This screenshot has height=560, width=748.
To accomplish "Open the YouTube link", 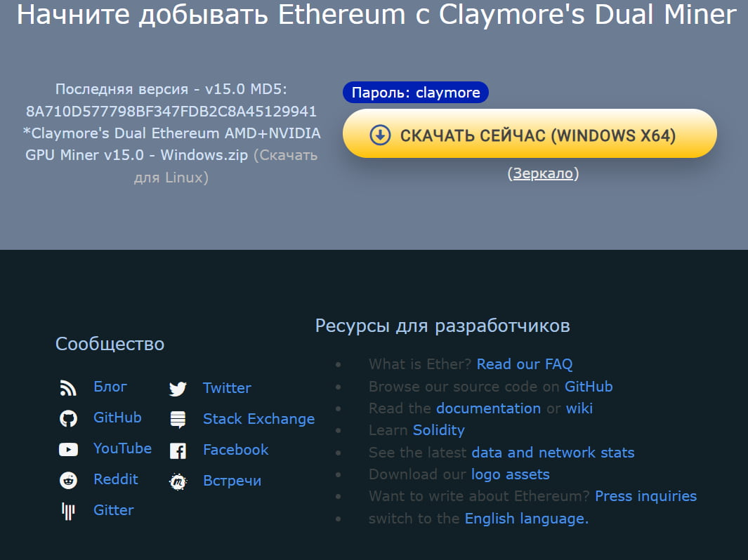I will tap(123, 448).
